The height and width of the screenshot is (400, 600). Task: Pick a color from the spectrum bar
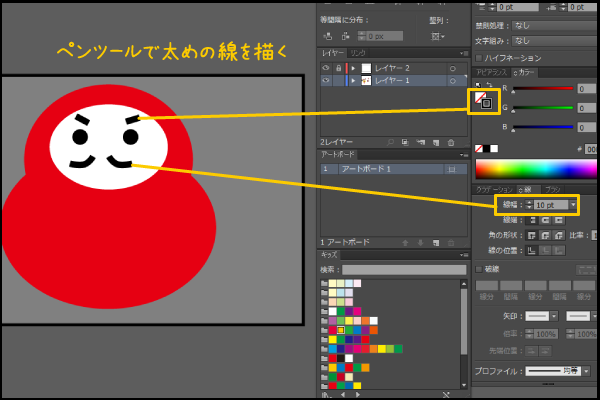(x=535, y=169)
